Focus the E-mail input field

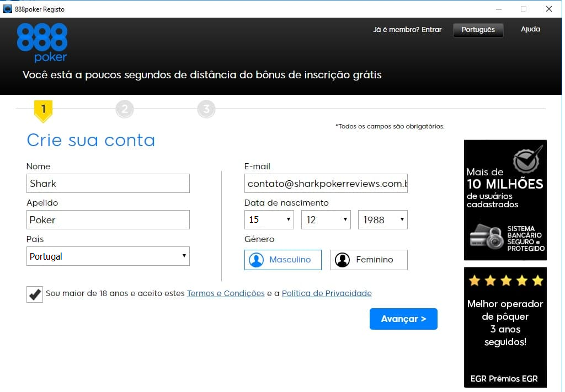pyautogui.click(x=326, y=183)
